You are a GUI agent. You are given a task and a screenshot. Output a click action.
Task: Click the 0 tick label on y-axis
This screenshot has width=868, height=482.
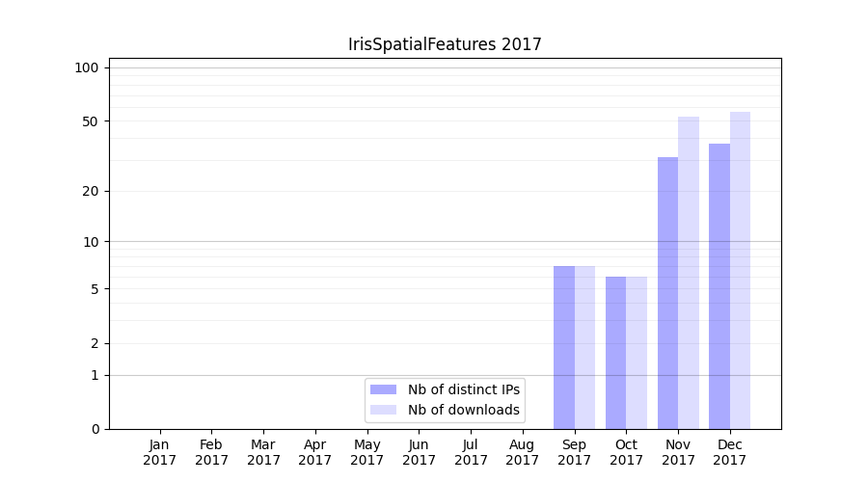[x=95, y=429]
